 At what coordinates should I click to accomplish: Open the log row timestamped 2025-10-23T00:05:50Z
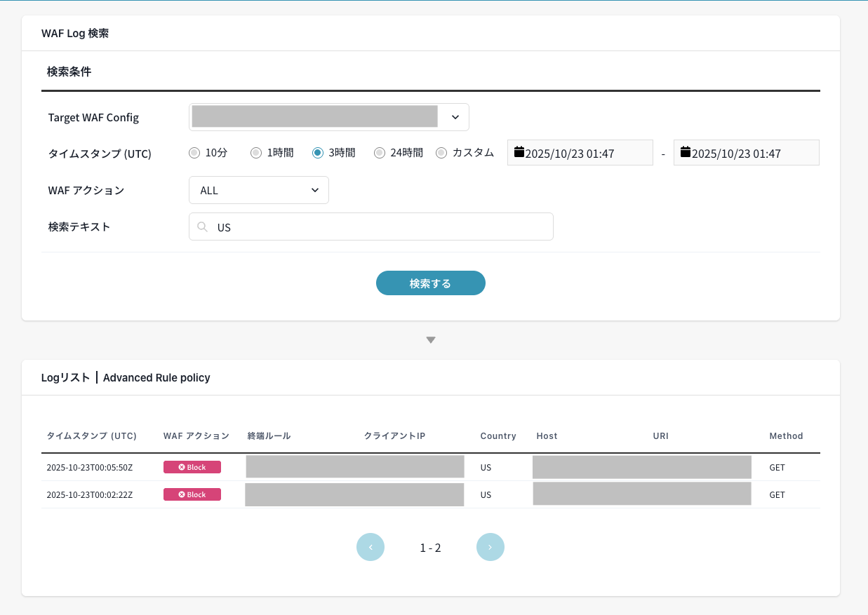coord(89,467)
